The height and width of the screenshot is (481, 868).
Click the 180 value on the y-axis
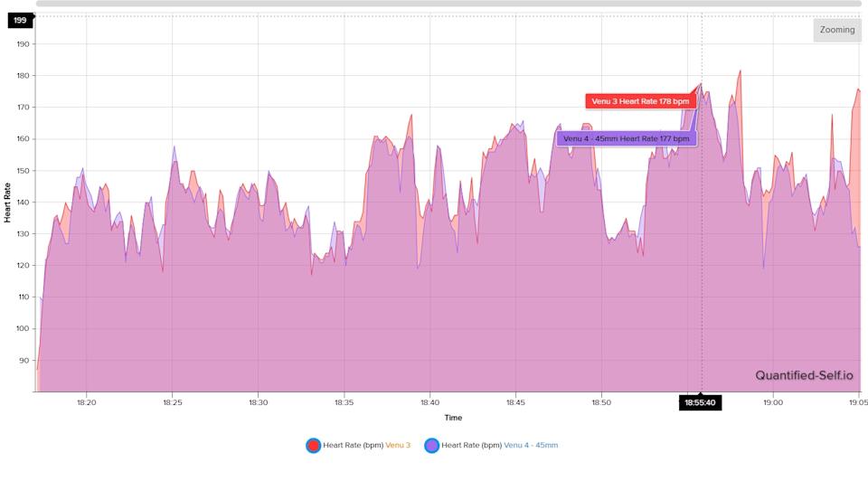[24, 76]
